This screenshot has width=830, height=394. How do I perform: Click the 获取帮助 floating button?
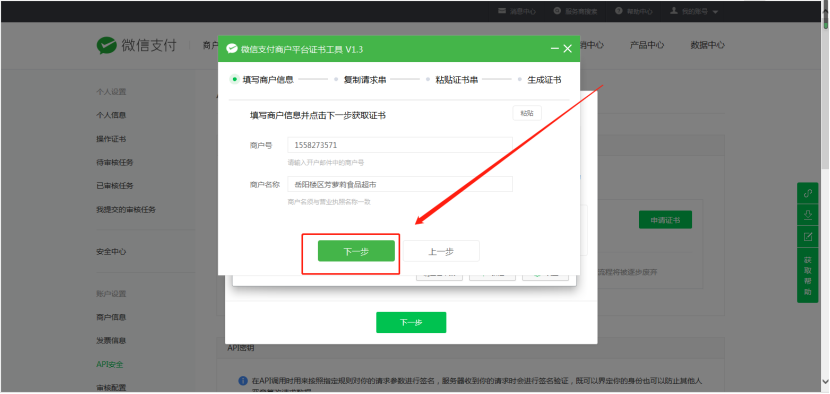click(808, 276)
